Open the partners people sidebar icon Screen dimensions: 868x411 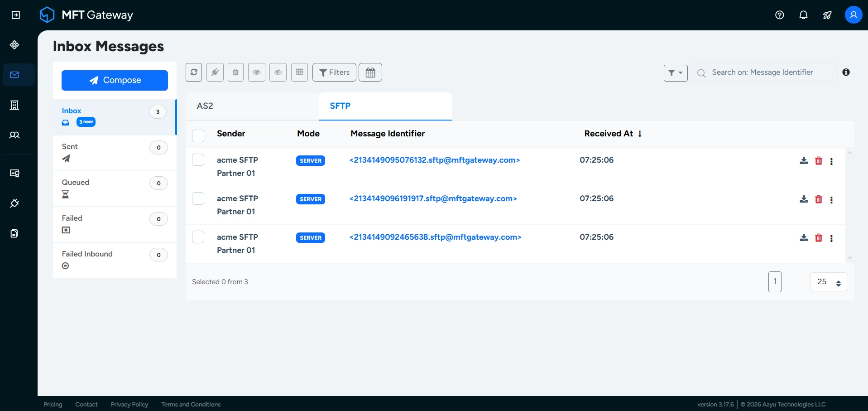click(x=14, y=135)
